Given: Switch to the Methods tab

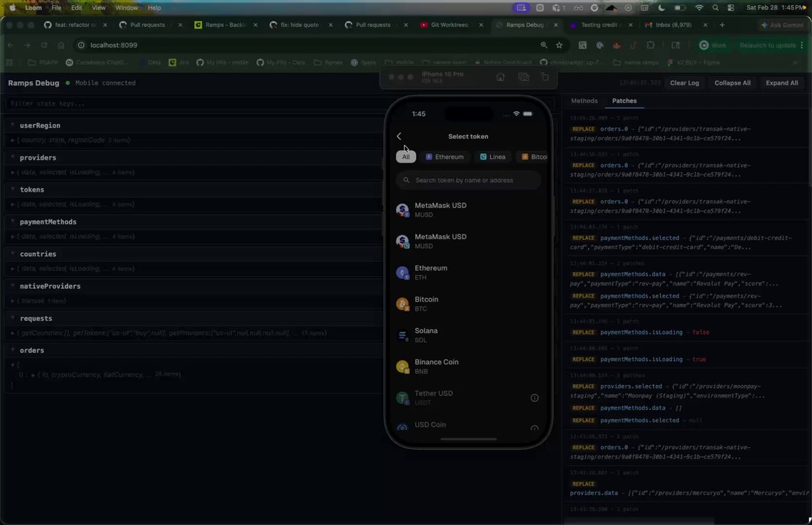Looking at the screenshot, I should [584, 101].
